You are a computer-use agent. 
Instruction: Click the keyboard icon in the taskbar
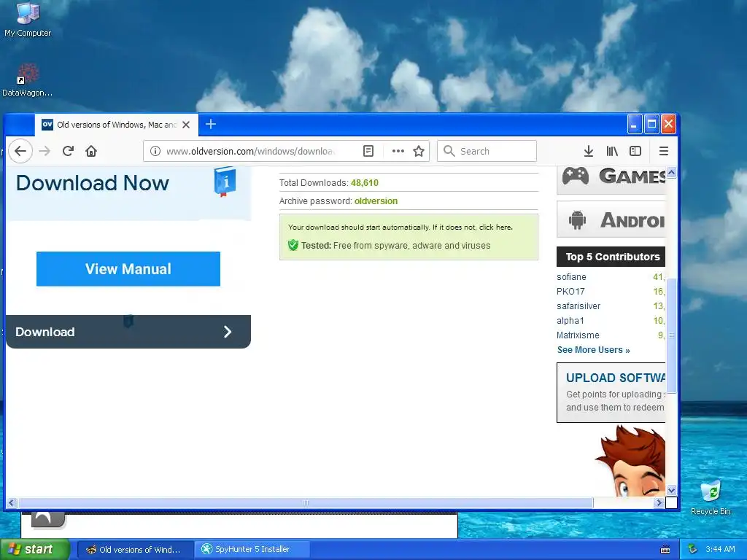tap(665, 550)
